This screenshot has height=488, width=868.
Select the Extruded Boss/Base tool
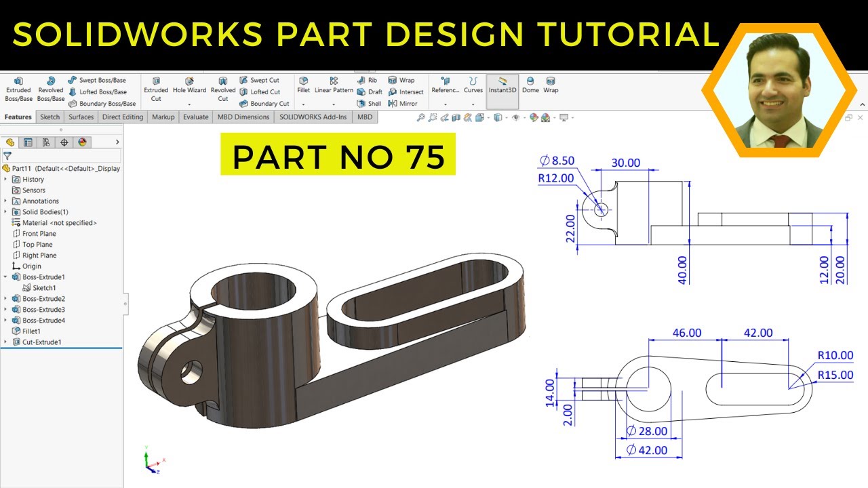coord(18,89)
